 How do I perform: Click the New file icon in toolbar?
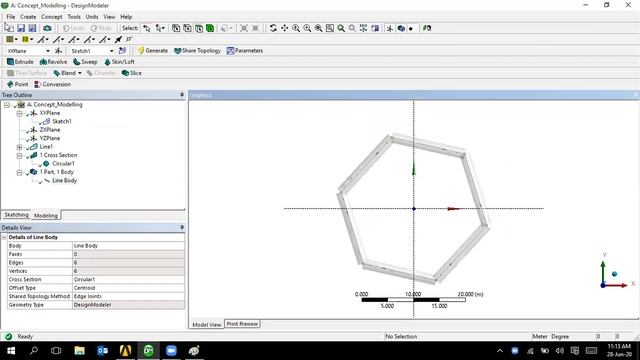pos(9,28)
